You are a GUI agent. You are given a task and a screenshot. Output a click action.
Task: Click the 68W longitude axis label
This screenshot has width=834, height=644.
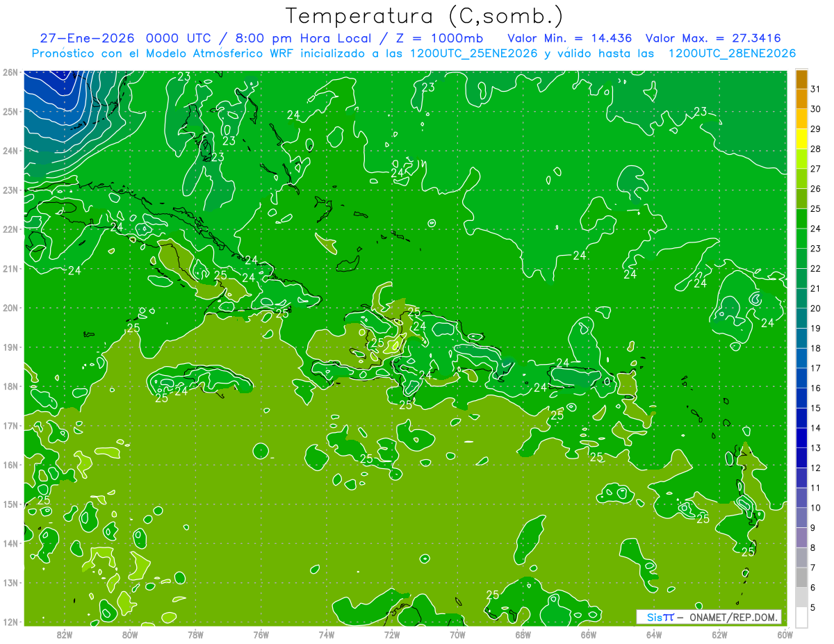pyautogui.click(x=523, y=634)
